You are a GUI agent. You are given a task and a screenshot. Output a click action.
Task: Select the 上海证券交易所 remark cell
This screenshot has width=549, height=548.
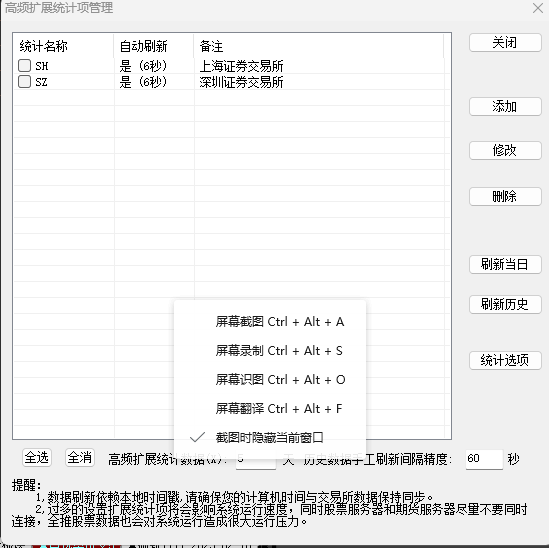(x=241, y=66)
